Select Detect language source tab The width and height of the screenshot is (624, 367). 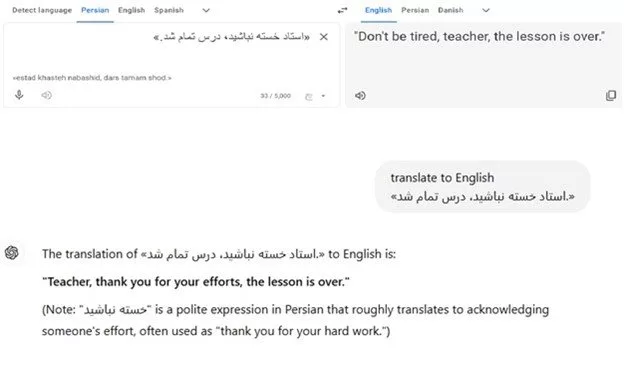coord(42,10)
